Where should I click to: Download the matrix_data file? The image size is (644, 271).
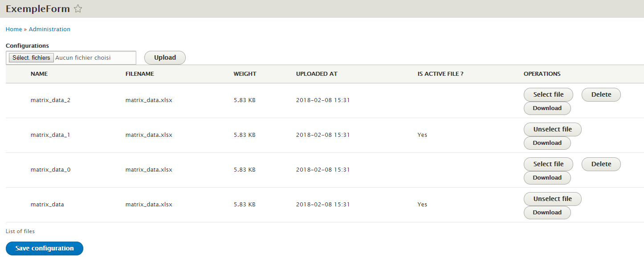547,212
